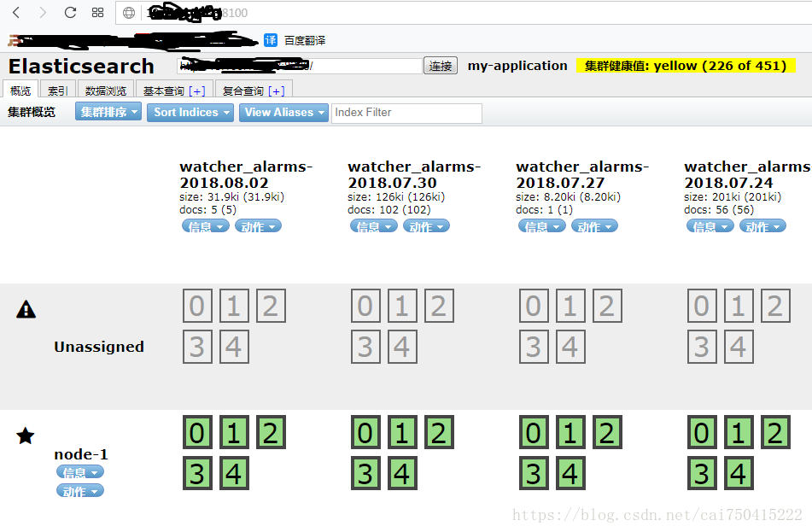Image resolution: width=812 pixels, height=532 pixels.
Task: Click the 'docs: 102 (102)' text
Action: 388,210
